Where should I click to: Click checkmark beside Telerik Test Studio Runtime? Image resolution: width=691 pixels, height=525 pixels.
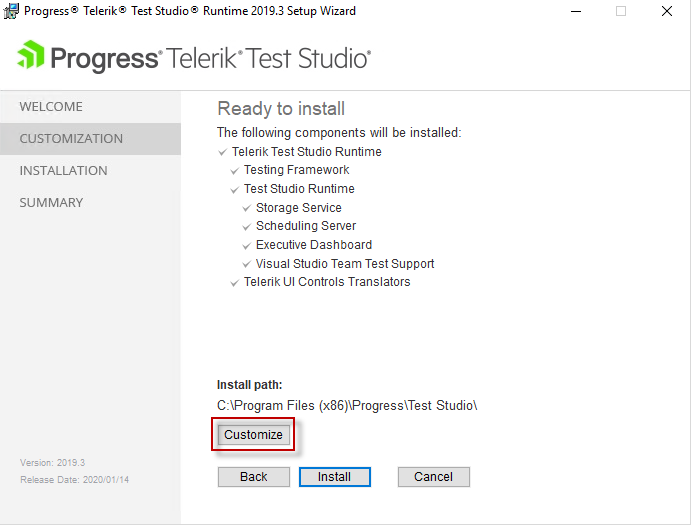tap(223, 152)
